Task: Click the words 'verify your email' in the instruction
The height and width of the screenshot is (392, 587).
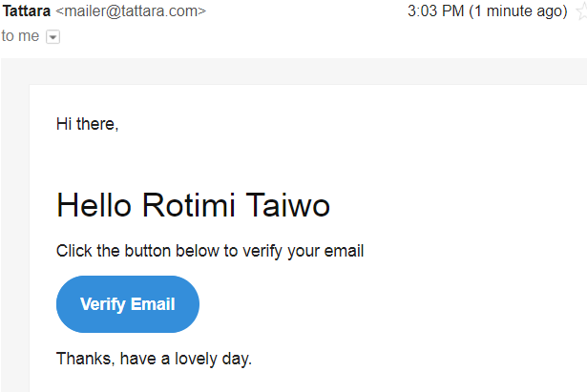Action: (304, 251)
